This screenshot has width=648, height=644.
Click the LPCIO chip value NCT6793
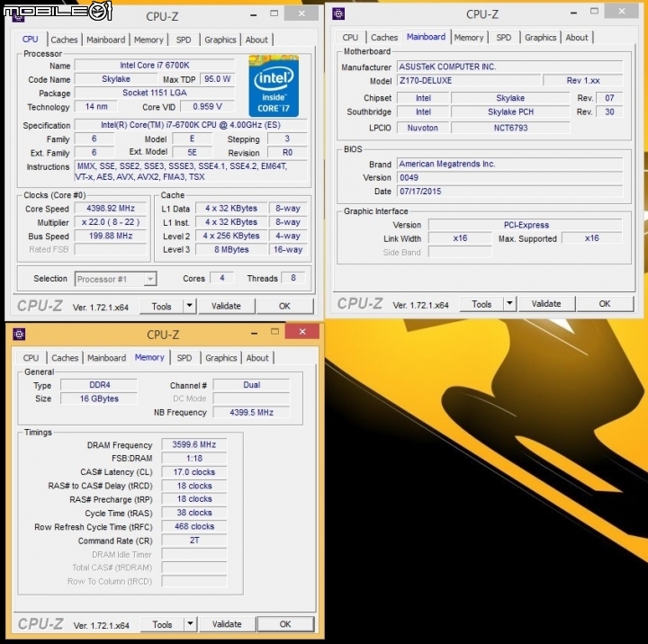(x=510, y=128)
